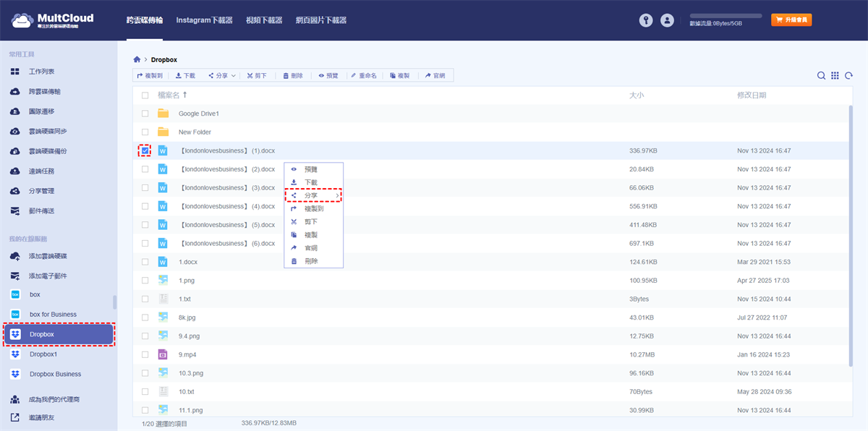Click the file list vertical scrollbar
Image resolution: width=868 pixels, height=431 pixels.
(x=851, y=231)
